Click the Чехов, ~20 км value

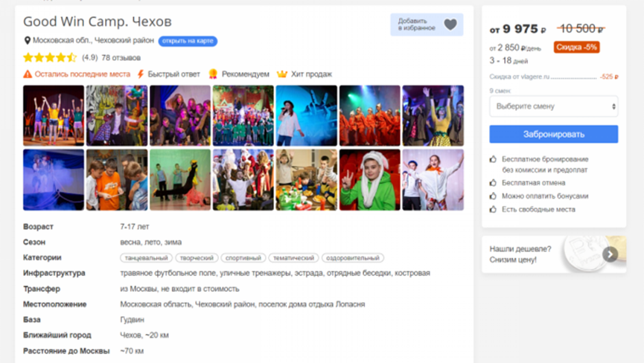tap(144, 335)
